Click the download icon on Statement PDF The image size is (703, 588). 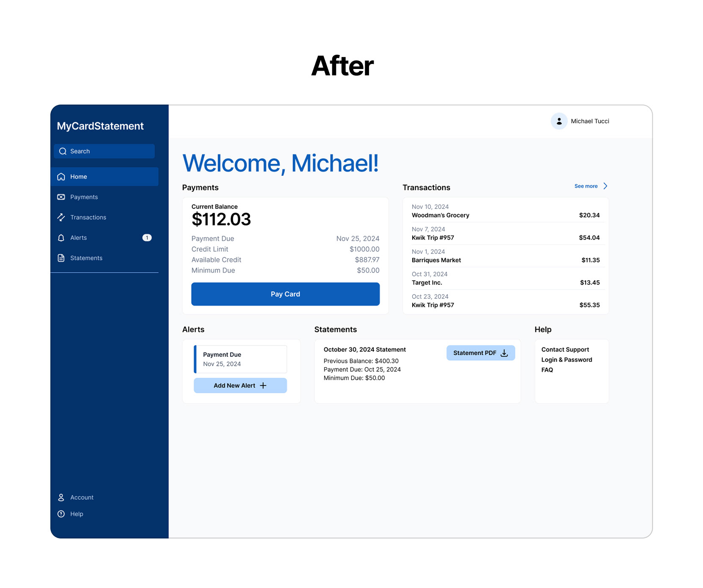coord(504,353)
